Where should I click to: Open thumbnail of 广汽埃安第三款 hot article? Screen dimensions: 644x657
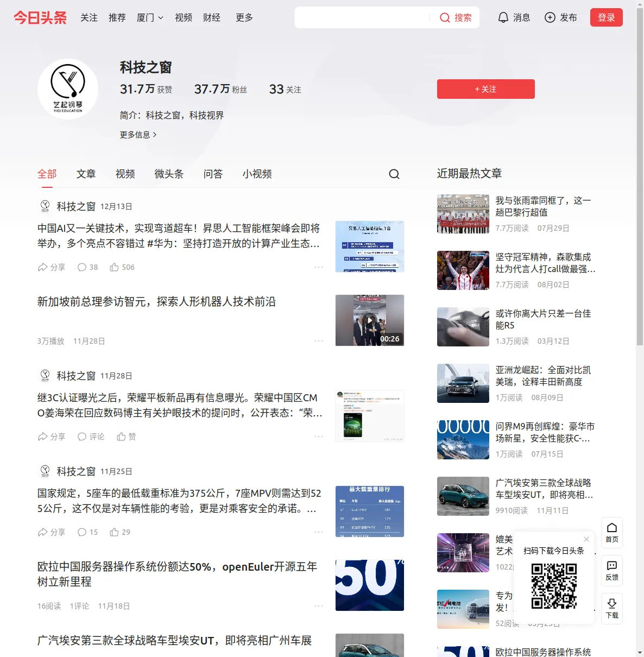click(x=463, y=496)
